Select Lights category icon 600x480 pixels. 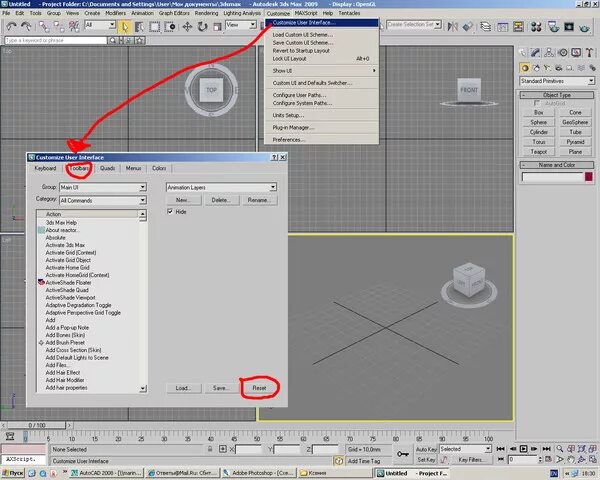[x=548, y=68]
